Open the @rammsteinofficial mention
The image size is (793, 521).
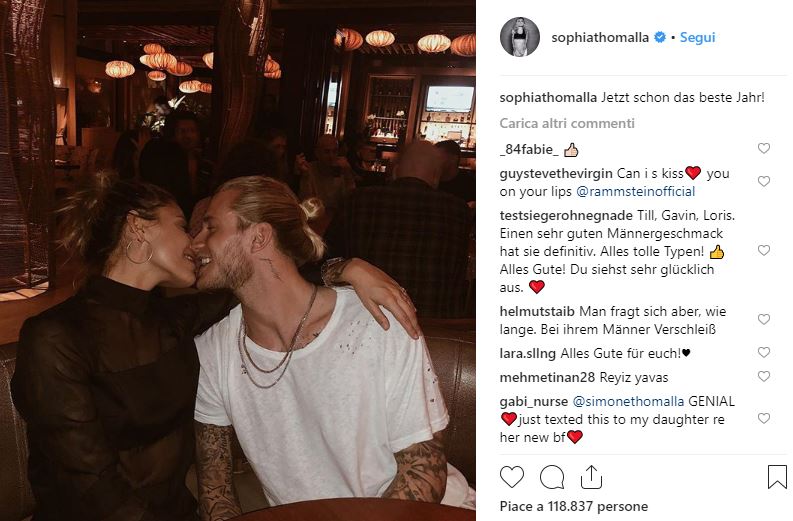click(x=636, y=192)
